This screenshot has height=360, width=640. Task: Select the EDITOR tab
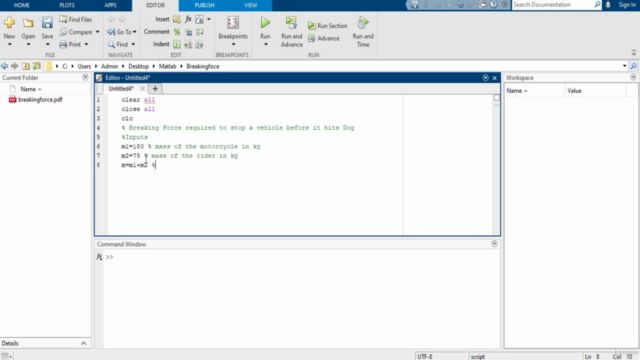[156, 5]
